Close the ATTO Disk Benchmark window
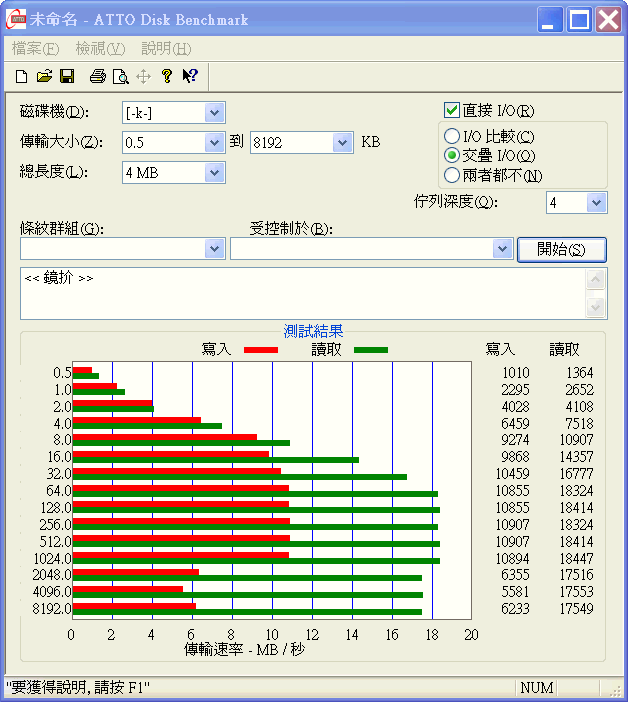This screenshot has height=702, width=628. pos(609,20)
